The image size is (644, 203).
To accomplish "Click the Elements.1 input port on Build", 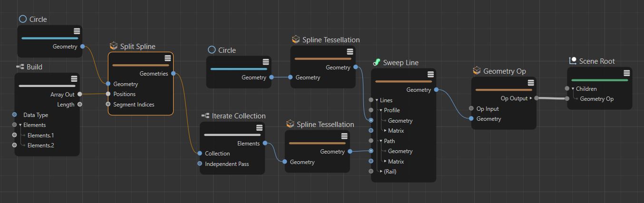I will pyautogui.click(x=14, y=135).
